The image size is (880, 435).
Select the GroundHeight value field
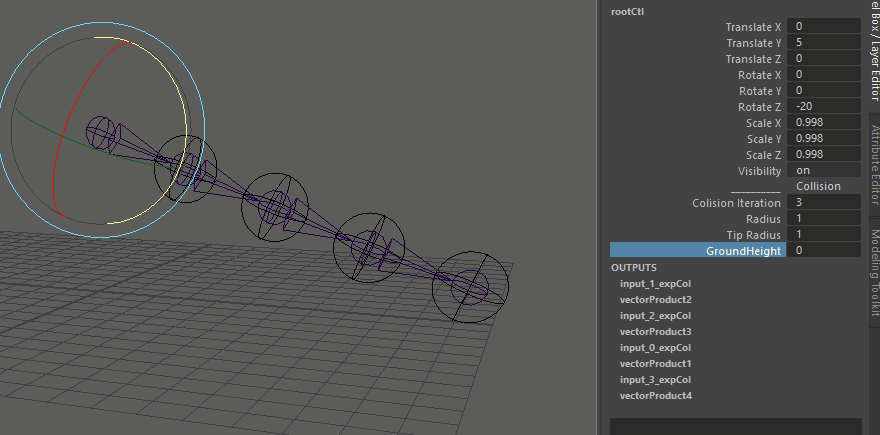[823, 250]
